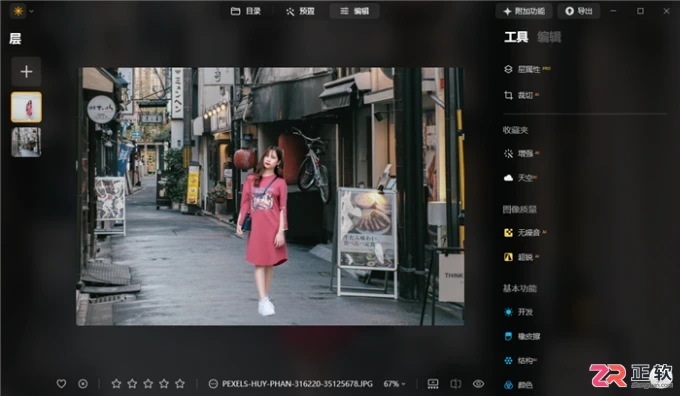Open the 无噪音 (Noiseless AI) tool
This screenshot has width=680, height=396.
pos(525,233)
